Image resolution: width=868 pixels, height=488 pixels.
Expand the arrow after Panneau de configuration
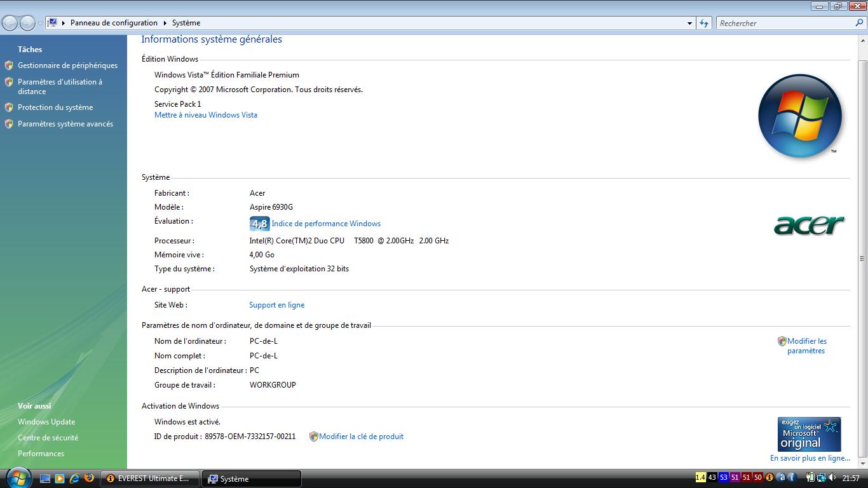tap(165, 23)
